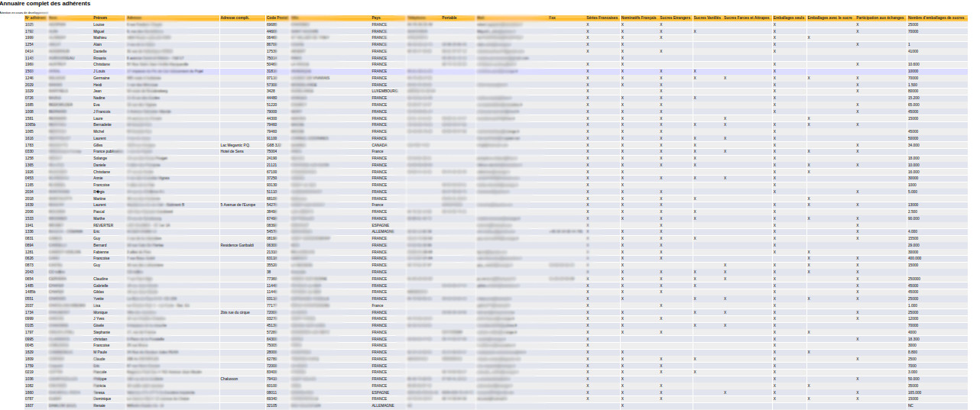Click the 'N° adhérent' column header

click(35, 18)
